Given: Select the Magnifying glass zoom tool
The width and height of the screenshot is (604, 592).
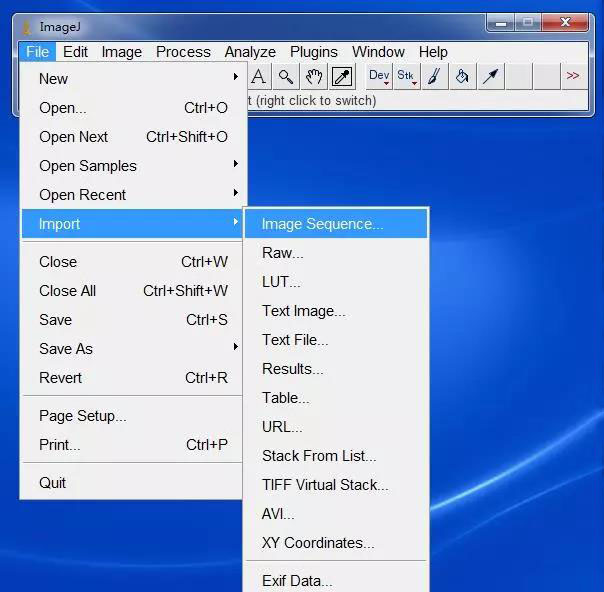Looking at the screenshot, I should pos(286,76).
